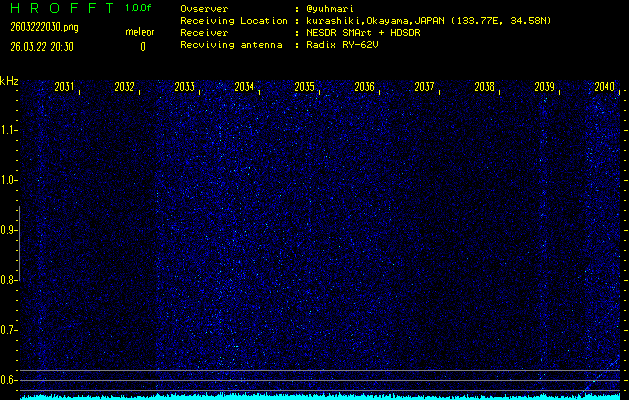Click the version label 1.00f
The height and width of the screenshot is (400, 629).
click(138, 8)
